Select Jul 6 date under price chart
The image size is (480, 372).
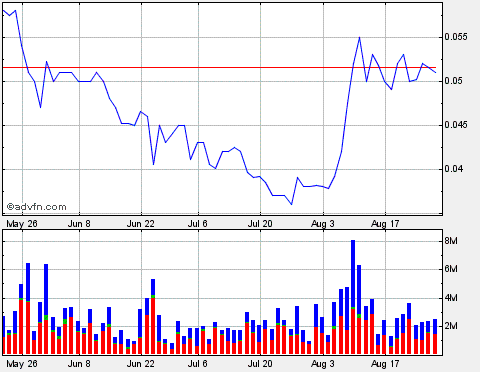click(197, 224)
